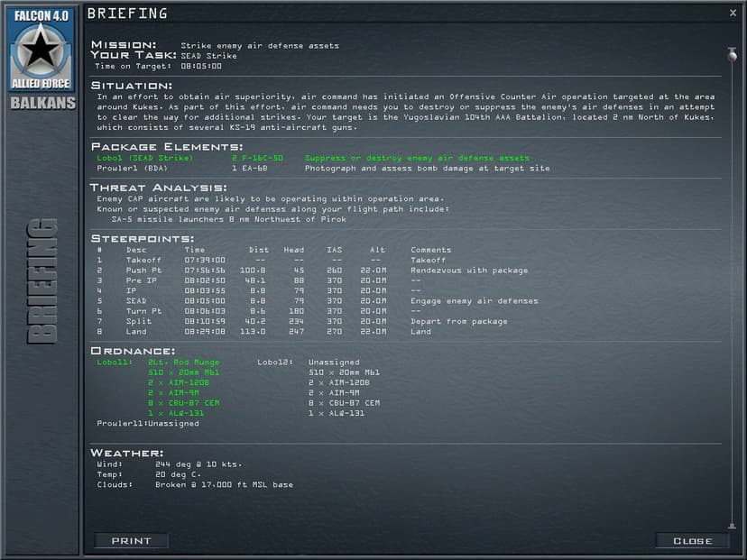Image resolution: width=747 pixels, height=560 pixels.
Task: Click green '2 x AIM-120B' ordnance line
Action: tap(178, 383)
